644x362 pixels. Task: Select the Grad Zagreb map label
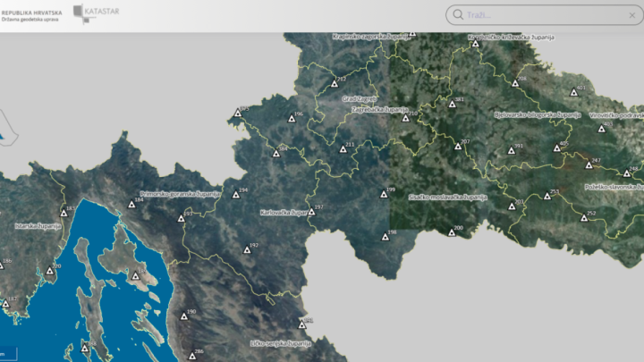click(361, 97)
